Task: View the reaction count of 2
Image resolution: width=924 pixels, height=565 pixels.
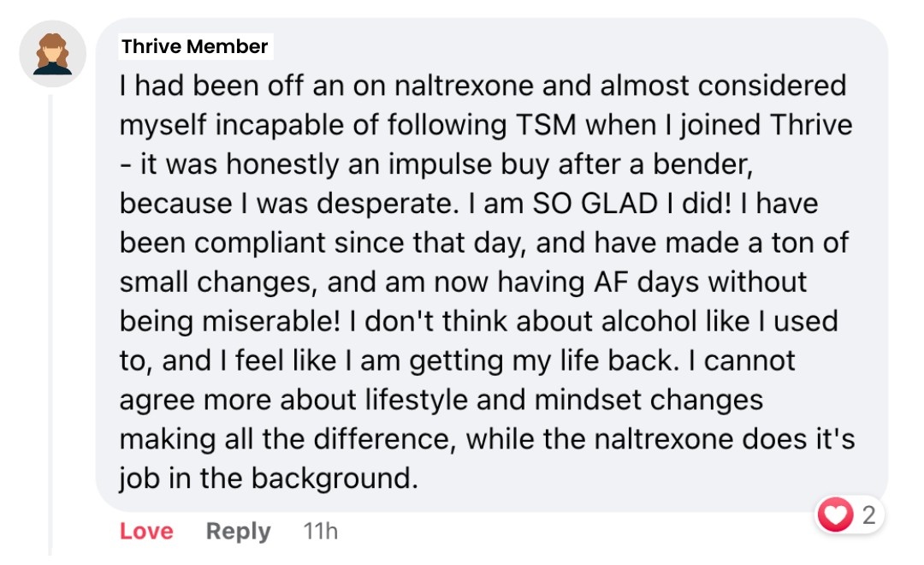Action: tap(868, 515)
